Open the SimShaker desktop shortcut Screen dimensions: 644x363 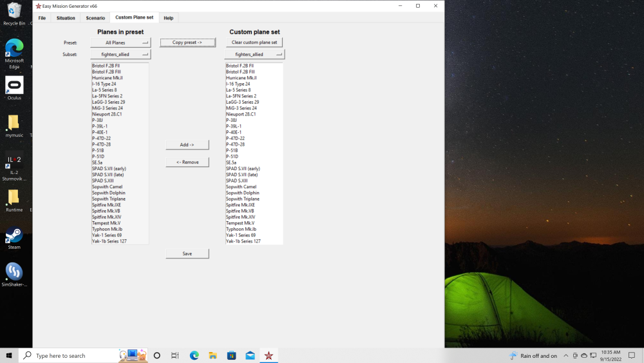coord(14,275)
